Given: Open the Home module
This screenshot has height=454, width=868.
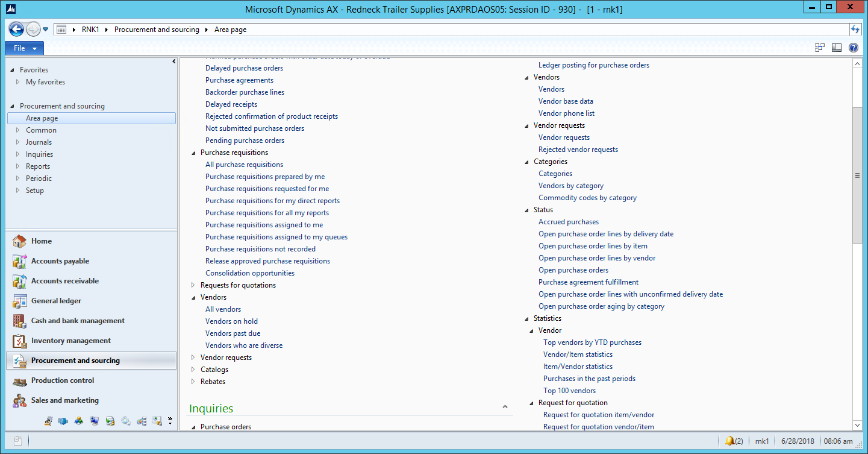Looking at the screenshot, I should (x=91, y=241).
